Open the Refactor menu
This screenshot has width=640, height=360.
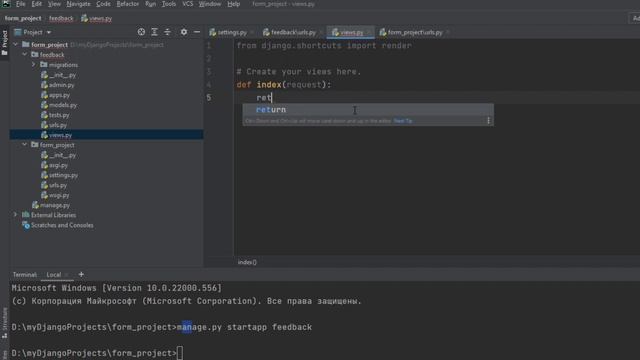(x=128, y=4)
